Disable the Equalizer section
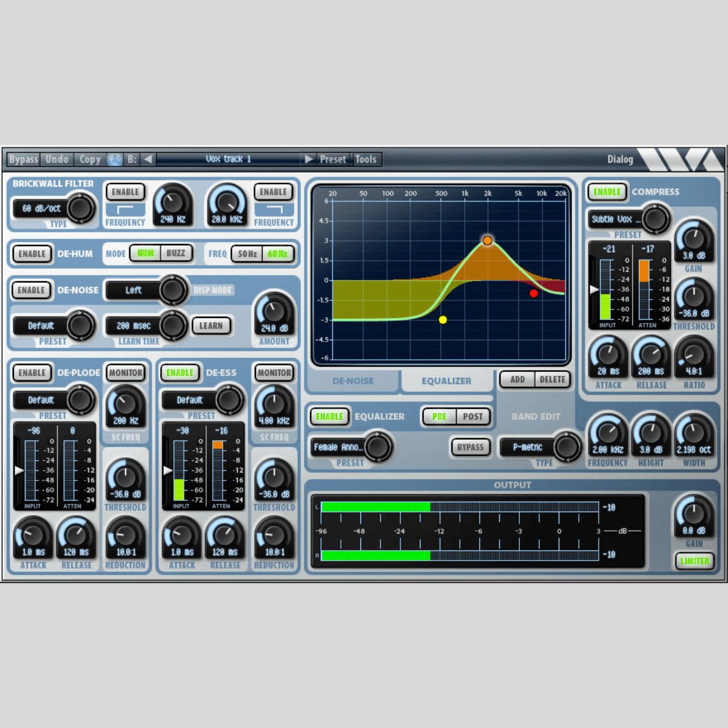Screen dimensions: 728x728 coord(329,416)
